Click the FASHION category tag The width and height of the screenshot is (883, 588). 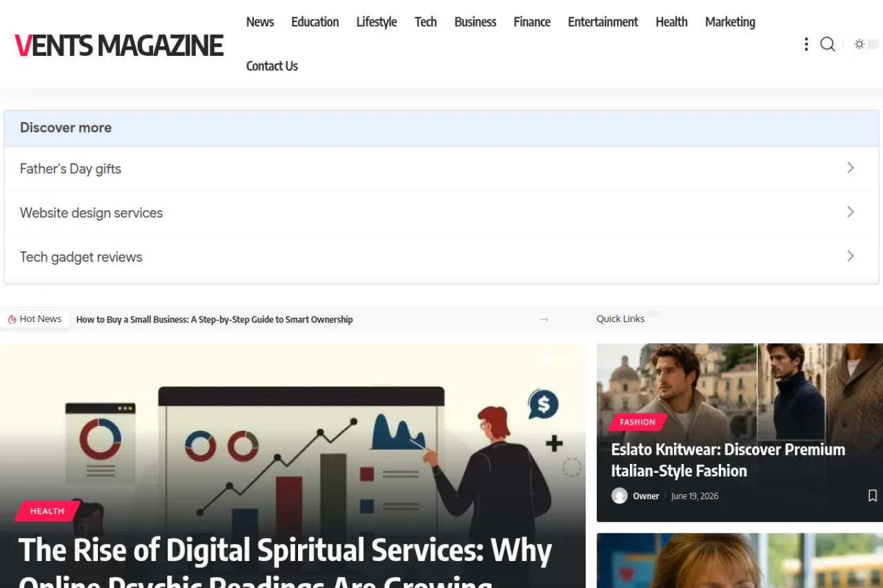click(x=637, y=422)
